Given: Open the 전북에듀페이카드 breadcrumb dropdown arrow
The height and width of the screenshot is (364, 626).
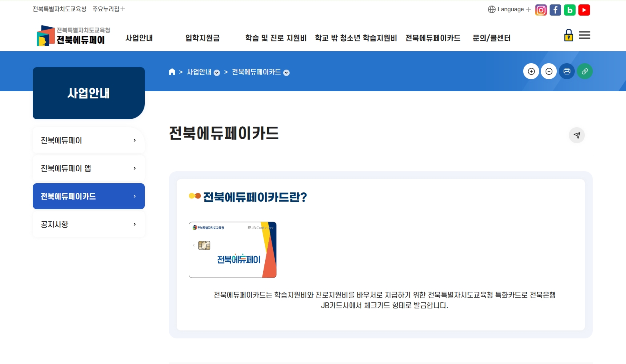Looking at the screenshot, I should click(x=286, y=72).
